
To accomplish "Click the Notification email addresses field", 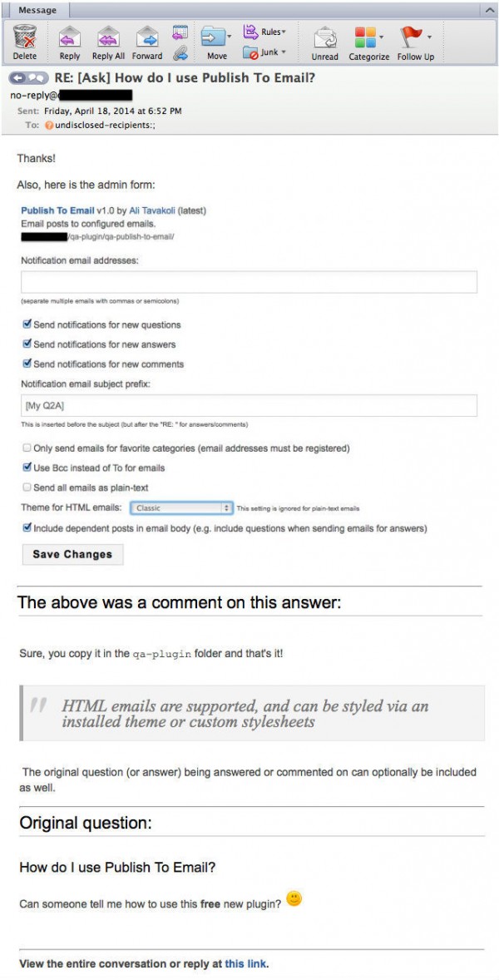I will tap(249, 282).
